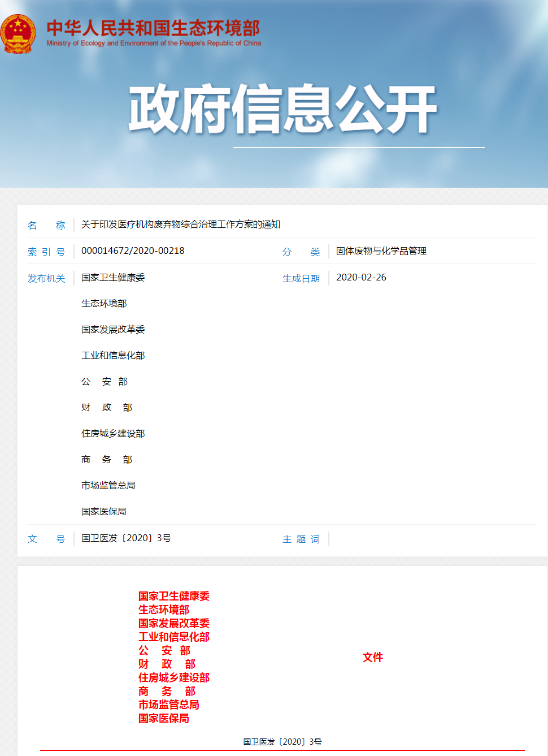Click the document number above the red line
This screenshot has width=548, height=756.
pyautogui.click(x=282, y=742)
